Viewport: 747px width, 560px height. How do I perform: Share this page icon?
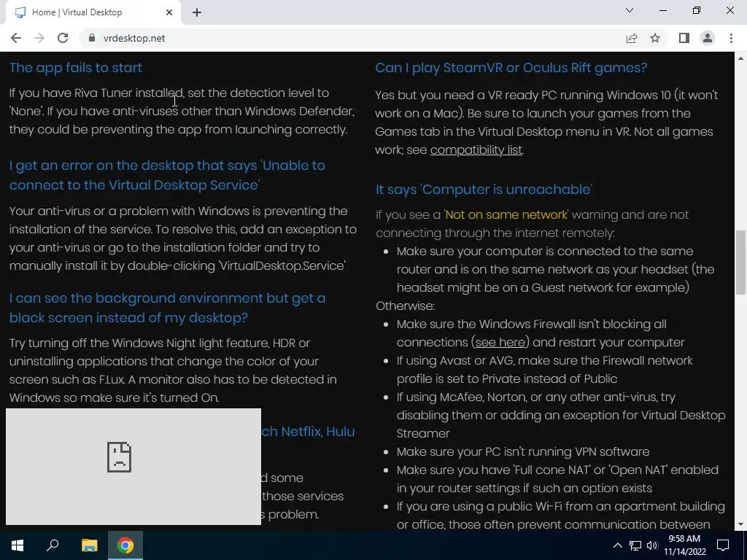(632, 38)
